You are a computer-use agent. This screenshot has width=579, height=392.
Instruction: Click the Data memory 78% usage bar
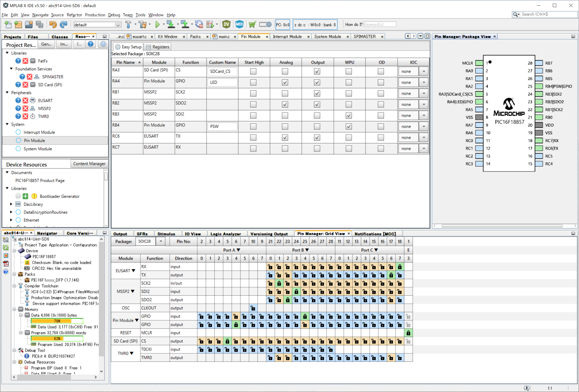(x=57, y=321)
